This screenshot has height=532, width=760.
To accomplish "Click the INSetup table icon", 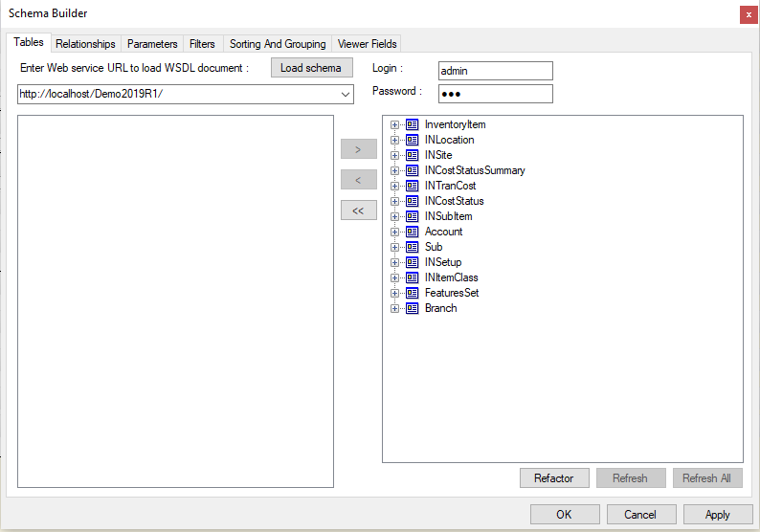I will pos(413,262).
